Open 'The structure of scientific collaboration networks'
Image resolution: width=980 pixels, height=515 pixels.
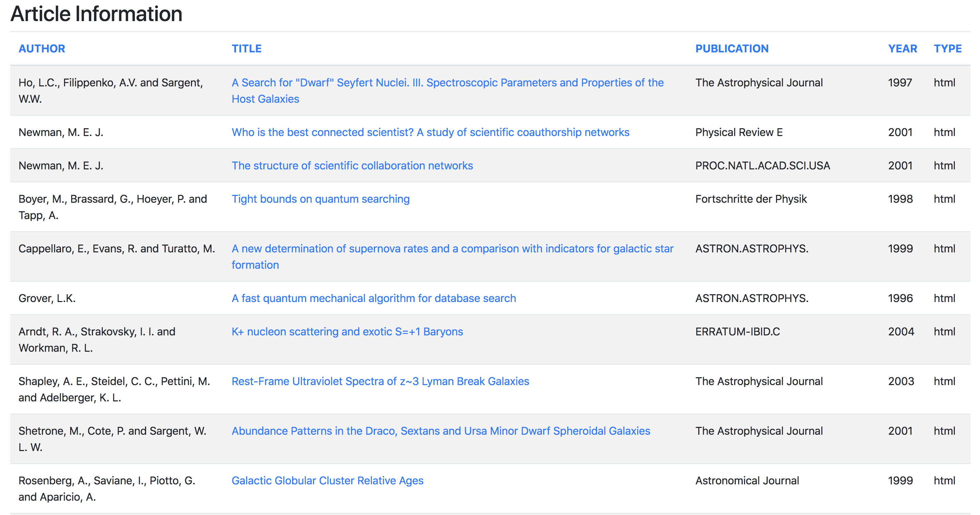(x=352, y=165)
